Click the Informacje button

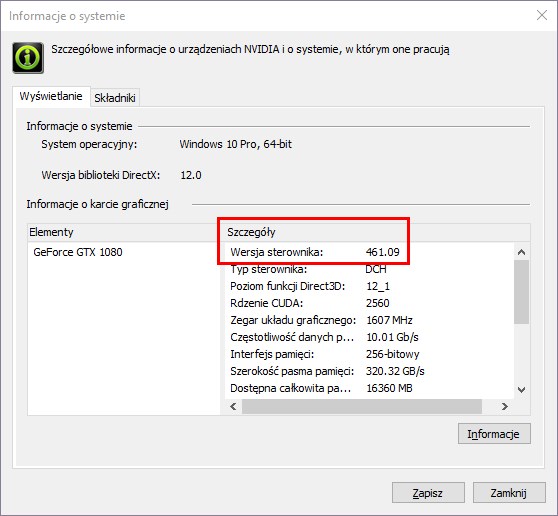pos(494,434)
